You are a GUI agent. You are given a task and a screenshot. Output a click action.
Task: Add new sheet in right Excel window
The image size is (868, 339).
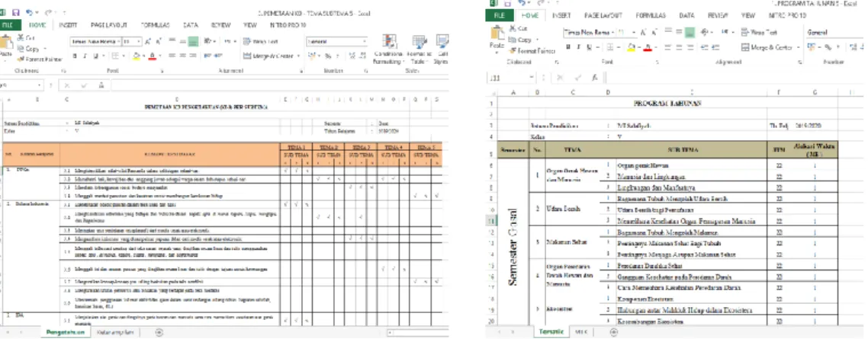tap(613, 332)
